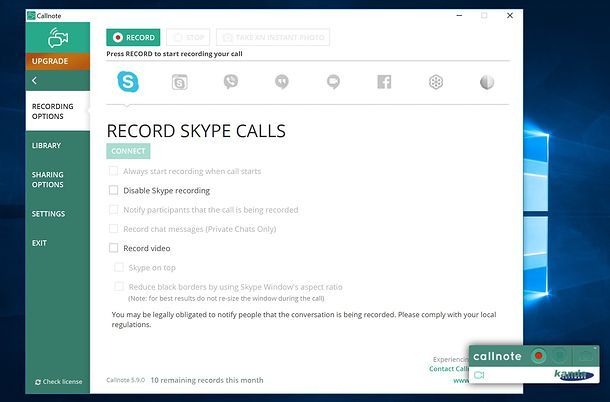Select the Skype for Business icon
Viewport: 610px width, 402px height.
[x=179, y=82]
